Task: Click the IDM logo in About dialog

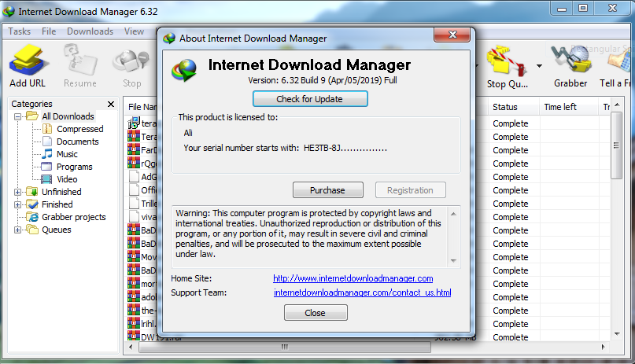Action: 184,69
